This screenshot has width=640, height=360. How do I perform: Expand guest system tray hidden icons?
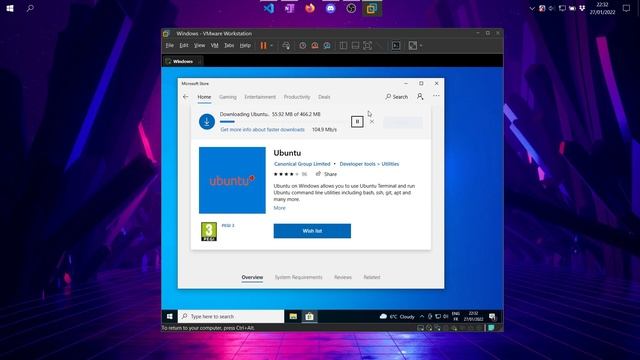click(x=422, y=316)
